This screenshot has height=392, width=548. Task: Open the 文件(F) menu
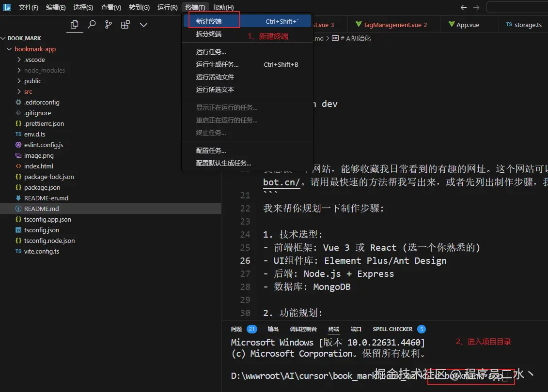[28, 7]
